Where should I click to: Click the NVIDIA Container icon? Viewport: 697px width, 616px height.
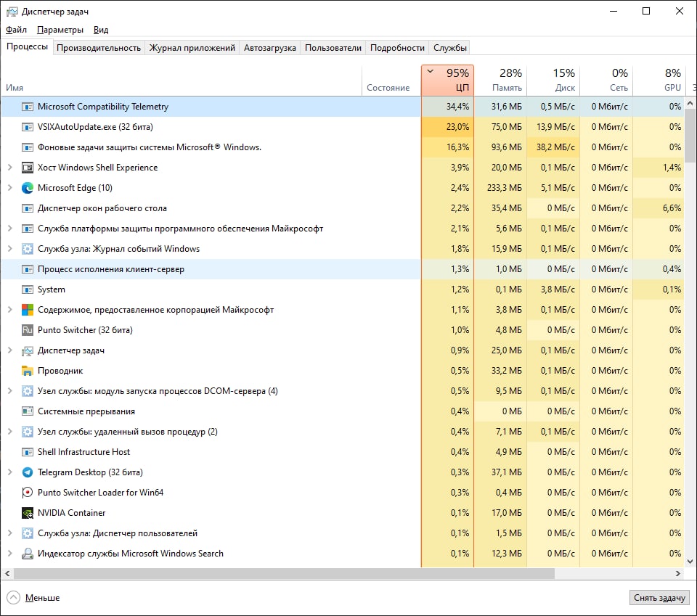(x=28, y=513)
